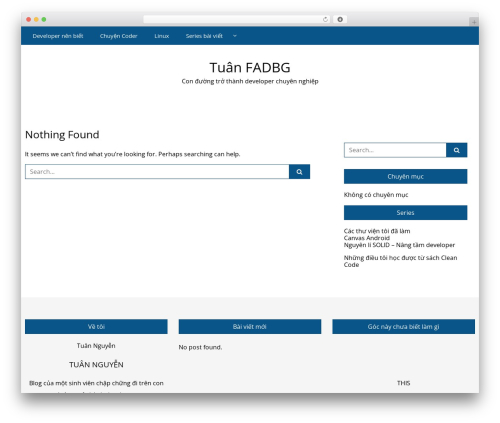Image resolution: width=500 pixels, height=423 pixels.
Task: Click the green maximize window dot
Action: click(x=44, y=19)
